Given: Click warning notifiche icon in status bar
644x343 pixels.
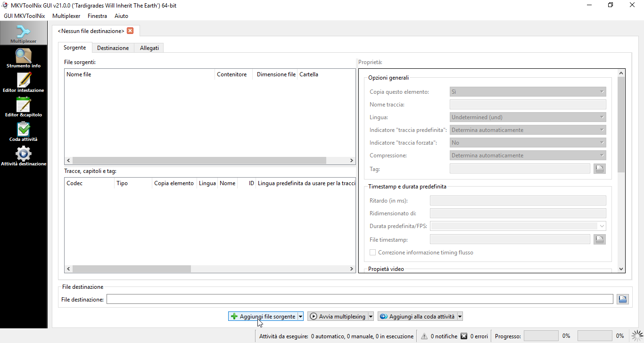Looking at the screenshot, I should [x=424, y=336].
